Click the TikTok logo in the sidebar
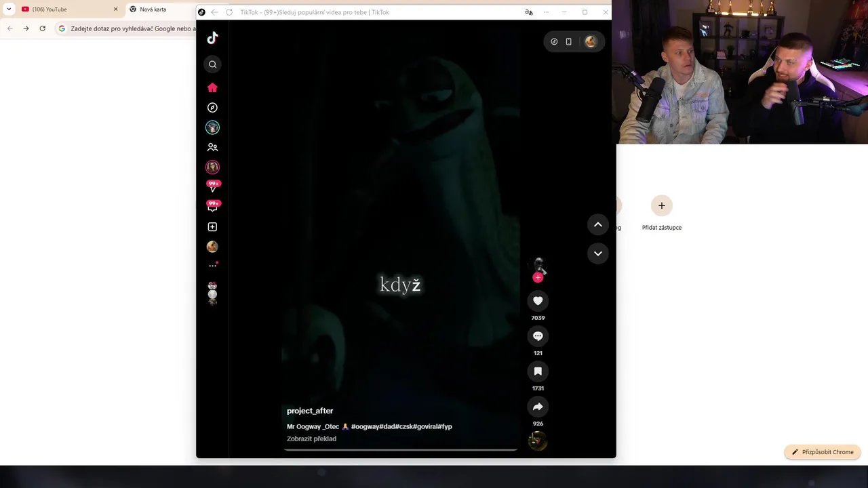This screenshot has height=488, width=868. click(x=212, y=38)
